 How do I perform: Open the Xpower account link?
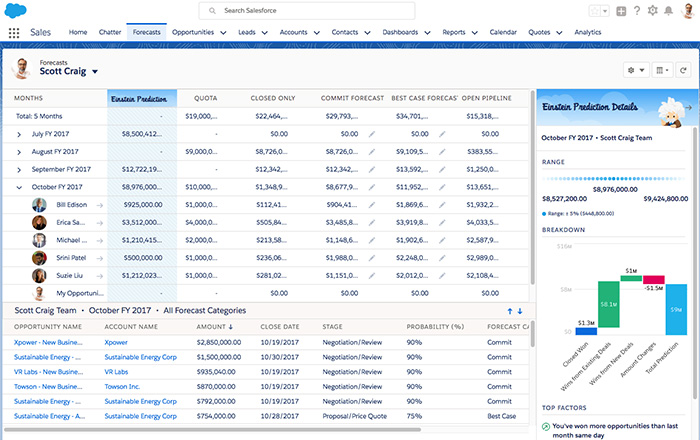pyautogui.click(x=116, y=342)
